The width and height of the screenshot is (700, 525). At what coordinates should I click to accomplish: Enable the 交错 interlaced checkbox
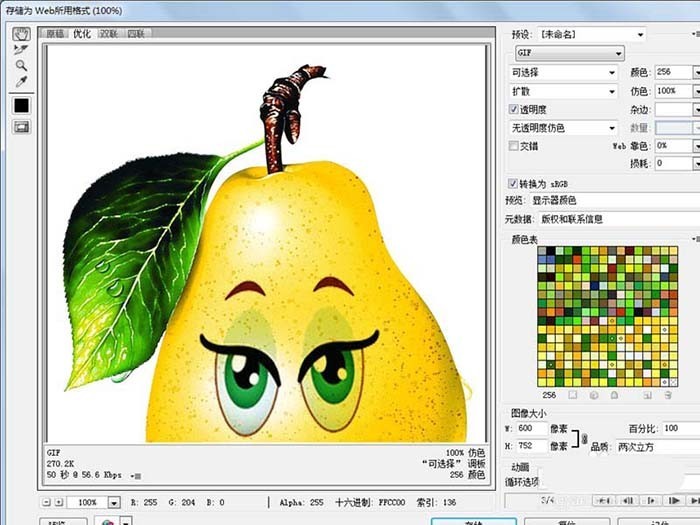click(x=513, y=146)
